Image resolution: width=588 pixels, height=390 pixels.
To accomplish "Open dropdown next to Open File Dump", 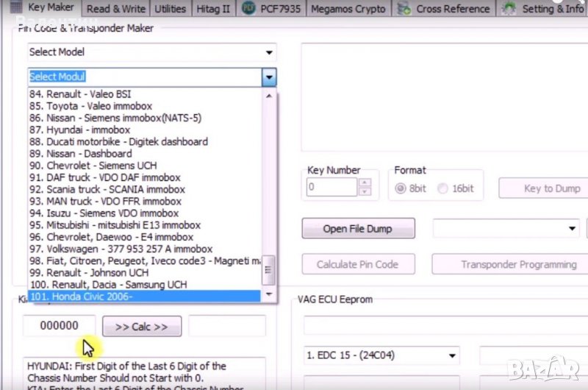I will (x=573, y=229).
